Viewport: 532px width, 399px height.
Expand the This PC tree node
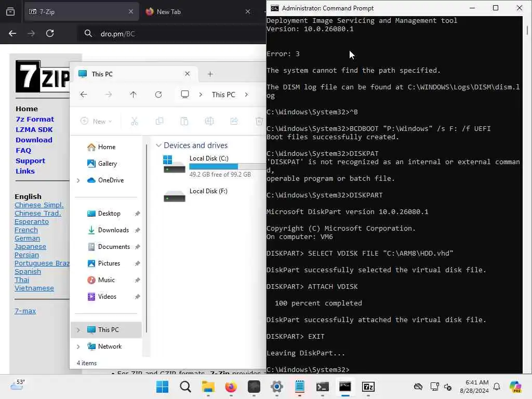[78, 330]
